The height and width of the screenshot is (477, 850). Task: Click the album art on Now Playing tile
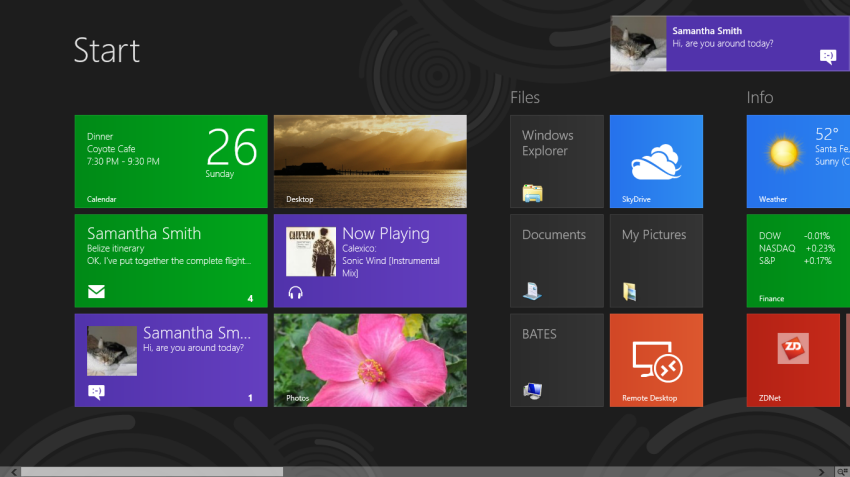[x=310, y=251]
